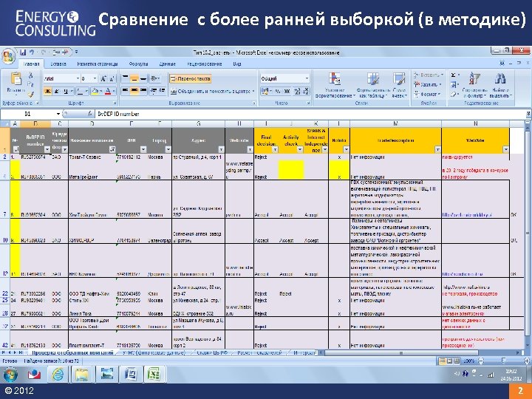The image size is (532, 399).
Task: Decrease font size with small A icon
Action: coord(112,79)
